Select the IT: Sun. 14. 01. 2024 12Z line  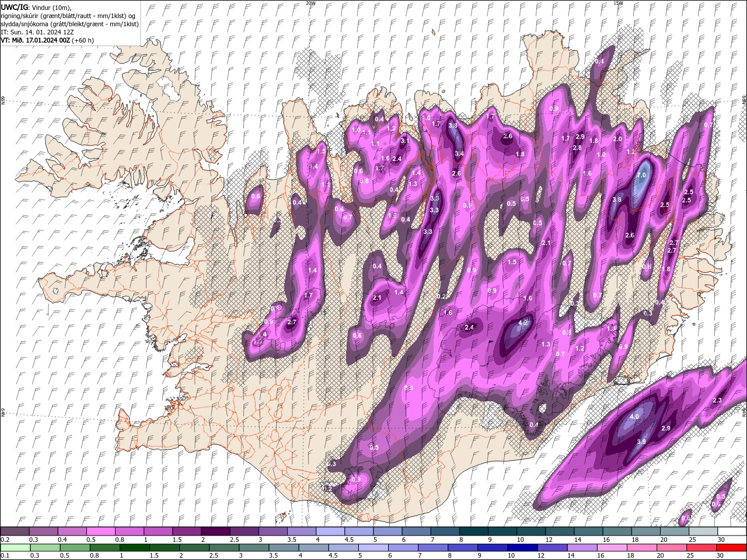tap(37, 32)
